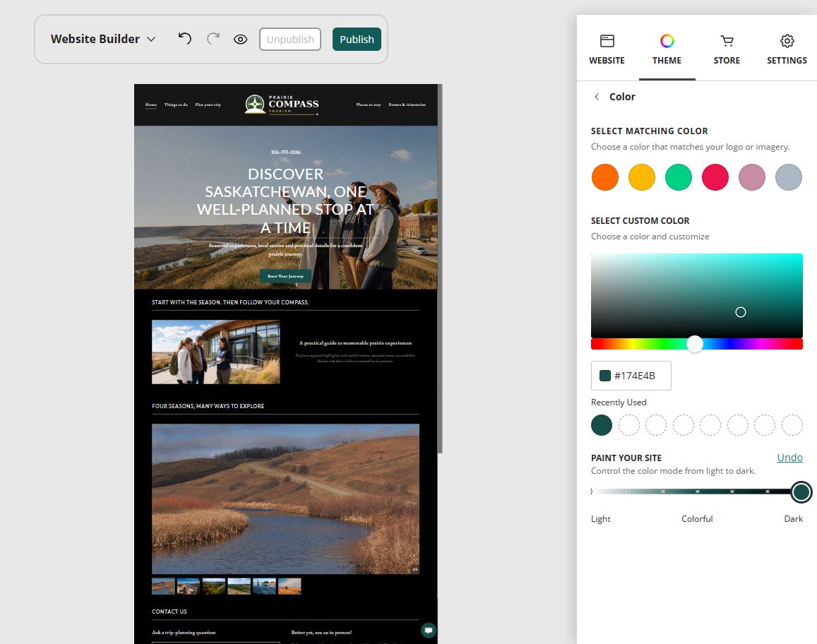Select the first gallery thumbnail

[163, 586]
